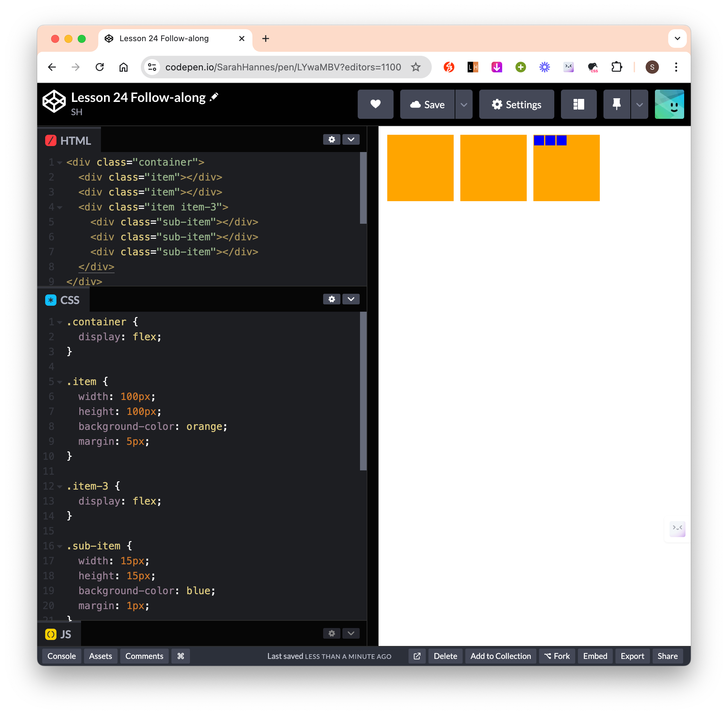The height and width of the screenshot is (715, 728).
Task: Collapse HTML line 4 item-3 fold arrow
Action: pos(60,207)
